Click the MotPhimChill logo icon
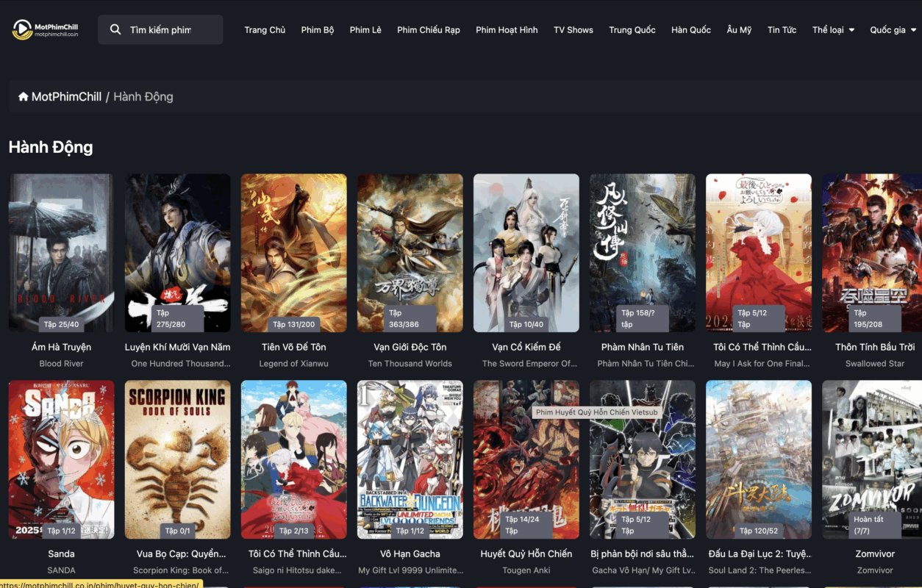 23,29
